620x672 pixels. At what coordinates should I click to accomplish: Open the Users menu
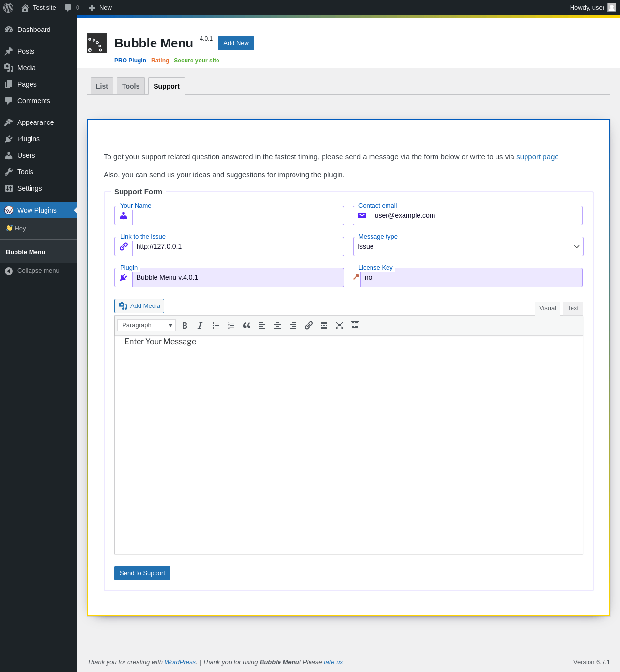pyautogui.click(x=39, y=155)
